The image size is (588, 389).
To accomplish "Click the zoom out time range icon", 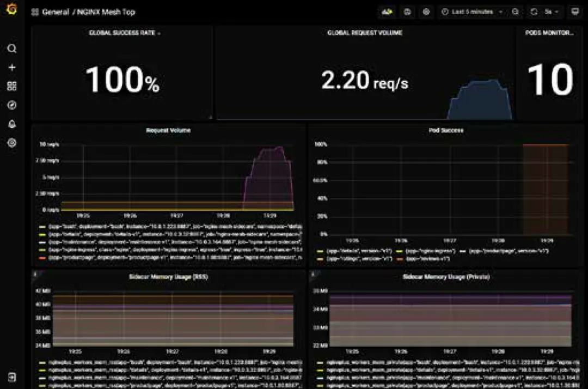I will coord(515,12).
